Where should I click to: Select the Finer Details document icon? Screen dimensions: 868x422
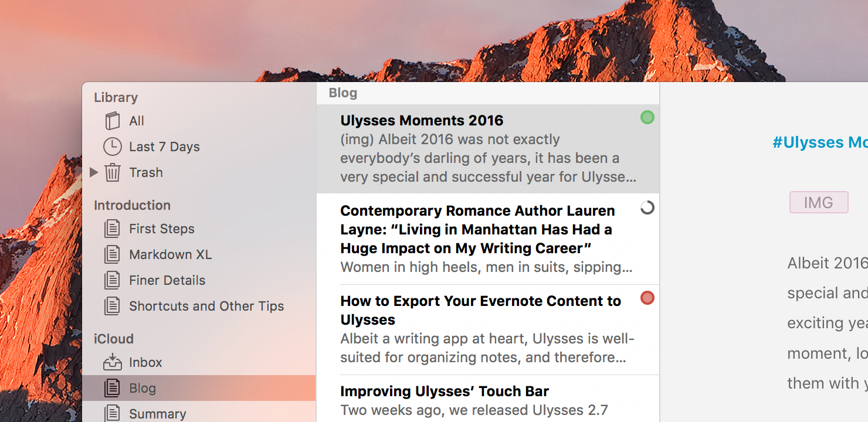click(x=112, y=280)
